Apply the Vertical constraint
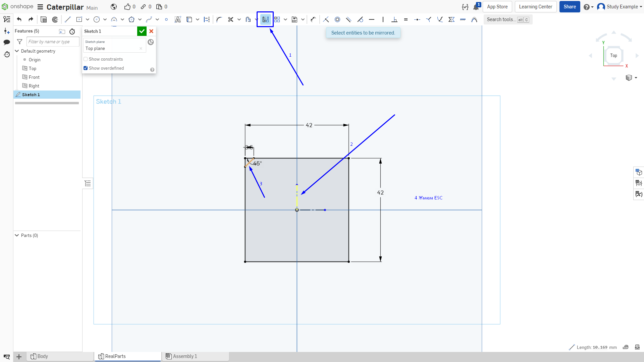This screenshot has width=644, height=362. pos(383,19)
